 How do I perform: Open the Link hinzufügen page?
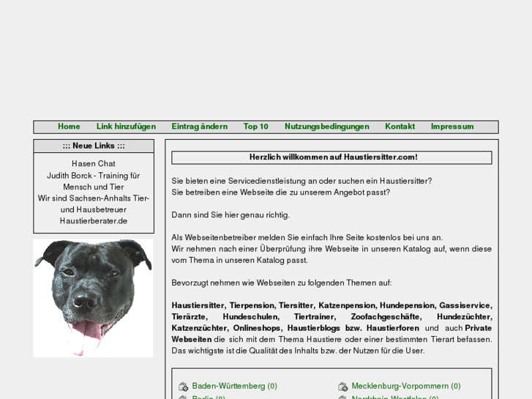pos(126,127)
